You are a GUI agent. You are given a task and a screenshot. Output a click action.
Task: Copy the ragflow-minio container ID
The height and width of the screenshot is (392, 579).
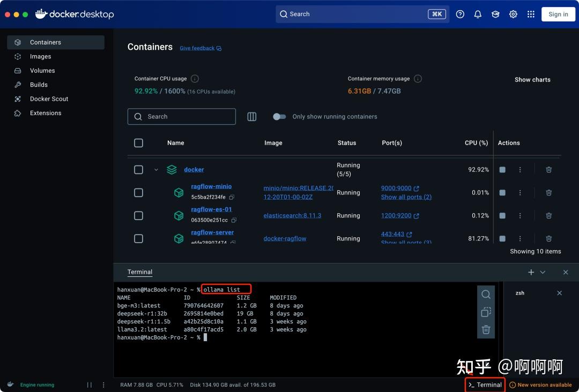(x=232, y=197)
